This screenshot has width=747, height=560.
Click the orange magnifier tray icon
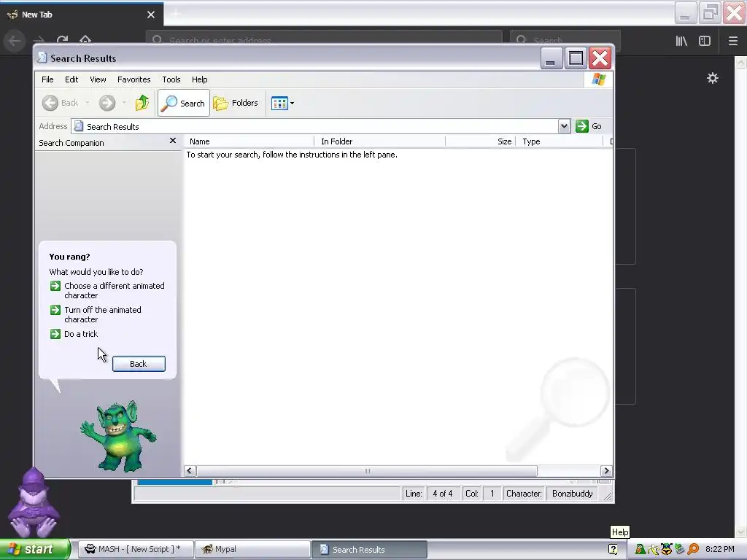point(693,549)
